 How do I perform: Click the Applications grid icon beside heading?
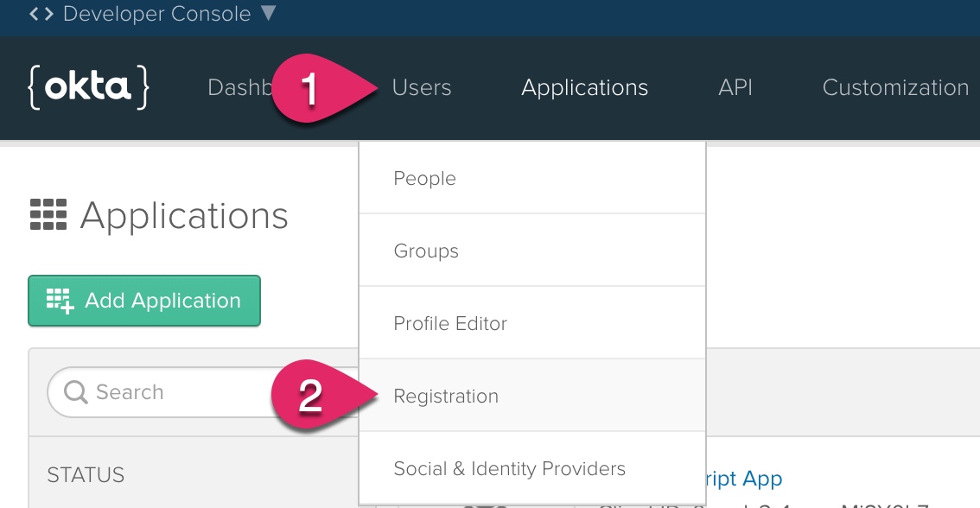click(48, 215)
